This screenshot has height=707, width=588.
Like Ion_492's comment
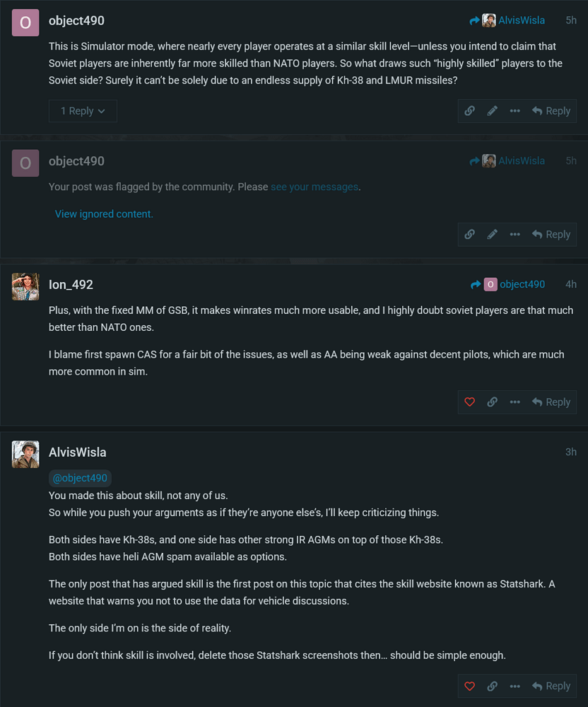point(469,402)
